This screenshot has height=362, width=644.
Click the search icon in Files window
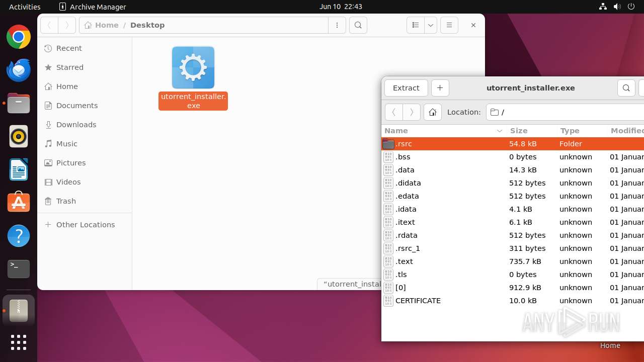(x=358, y=25)
